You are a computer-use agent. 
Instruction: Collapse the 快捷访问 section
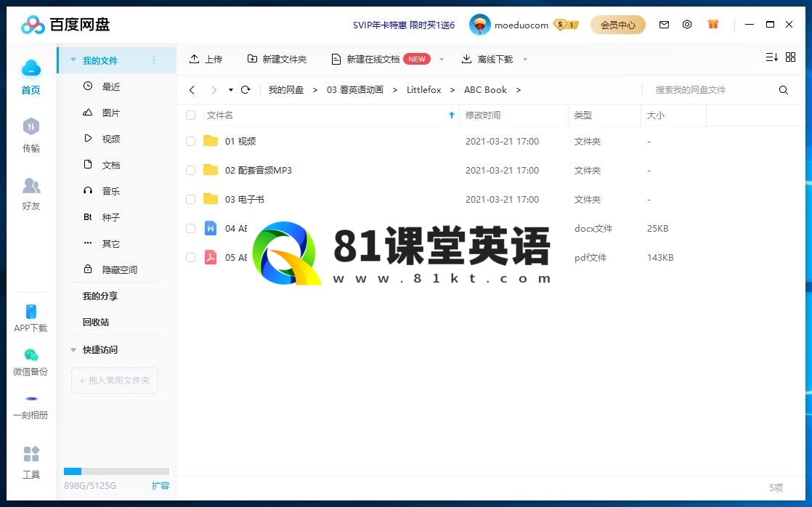(73, 349)
